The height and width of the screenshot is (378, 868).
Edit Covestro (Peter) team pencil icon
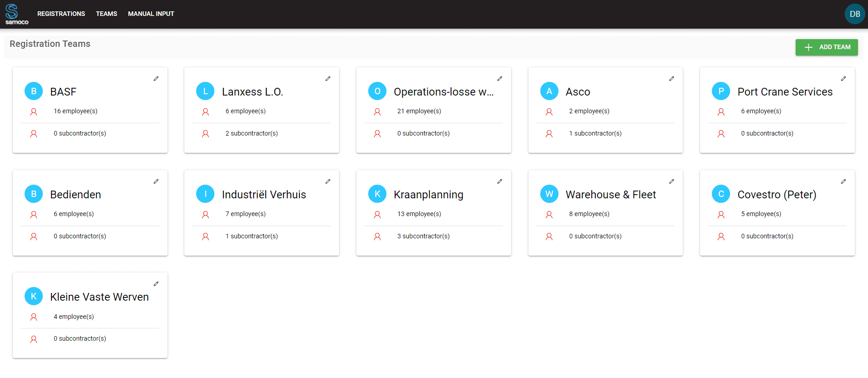(843, 181)
